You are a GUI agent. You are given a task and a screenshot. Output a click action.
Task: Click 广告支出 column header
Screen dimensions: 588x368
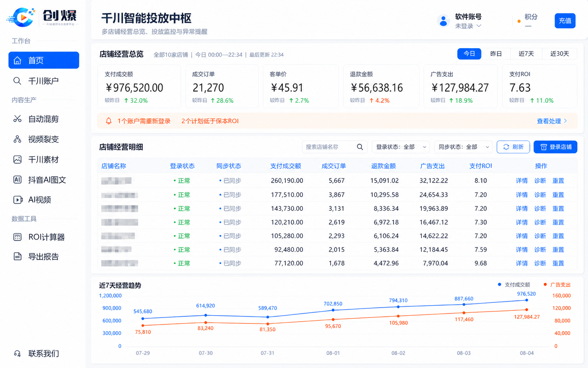pos(432,166)
